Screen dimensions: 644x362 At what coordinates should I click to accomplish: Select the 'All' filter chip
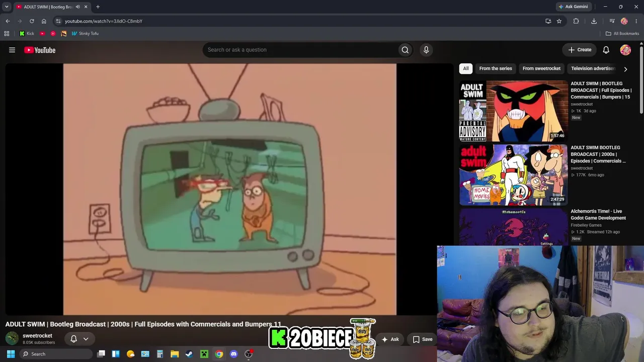click(x=466, y=68)
